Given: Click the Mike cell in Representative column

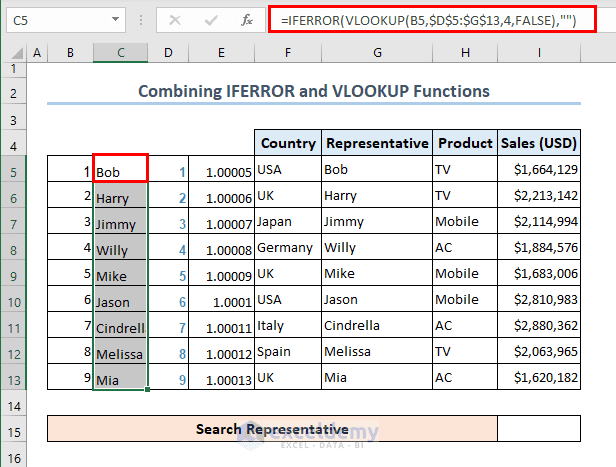Looking at the screenshot, I should [377, 273].
